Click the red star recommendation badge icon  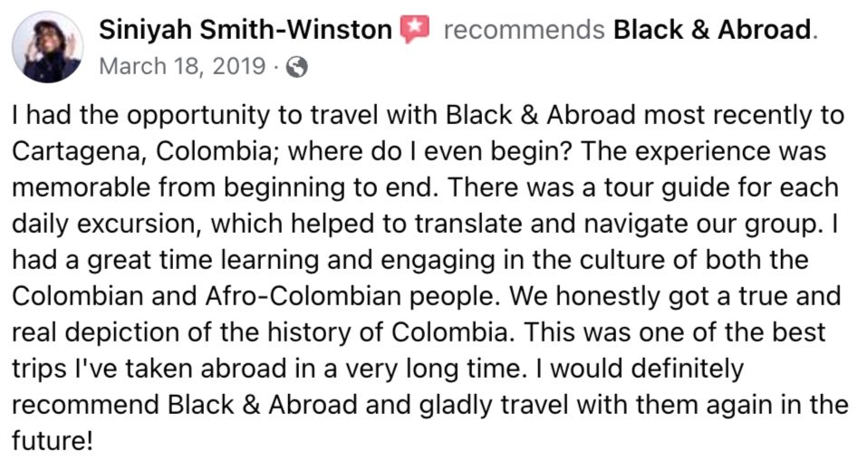click(415, 29)
